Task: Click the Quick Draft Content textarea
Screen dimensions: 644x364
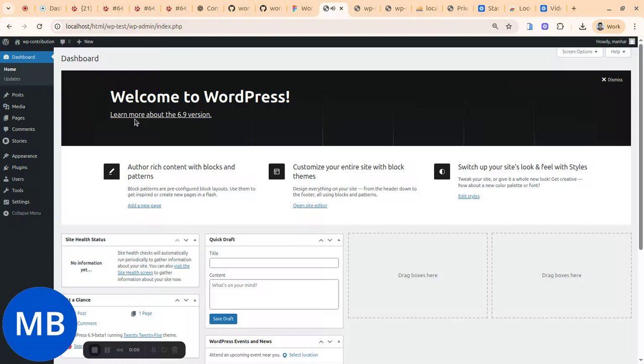Action: [274, 294]
